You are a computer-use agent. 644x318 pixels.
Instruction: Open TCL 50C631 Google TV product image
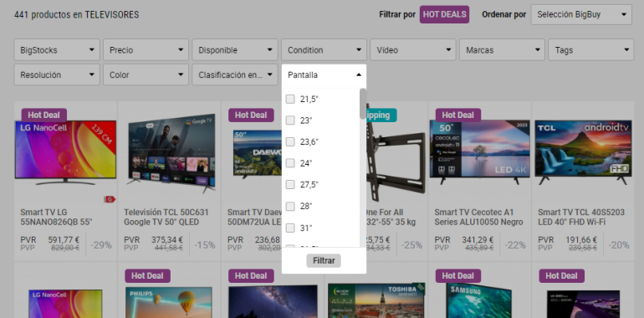[x=171, y=153]
